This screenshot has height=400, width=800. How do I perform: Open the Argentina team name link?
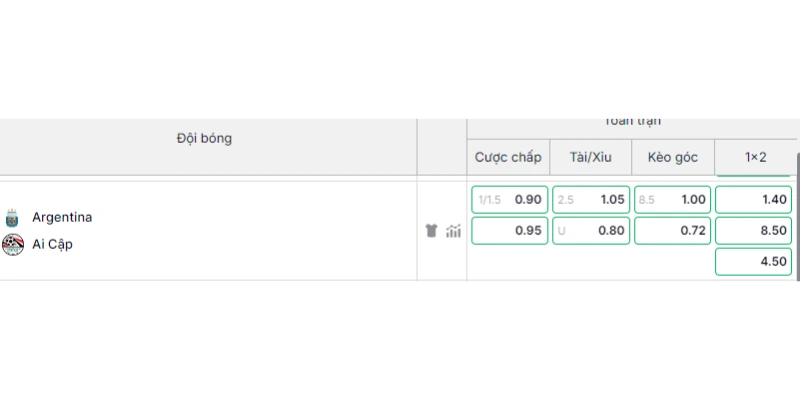tap(62, 217)
